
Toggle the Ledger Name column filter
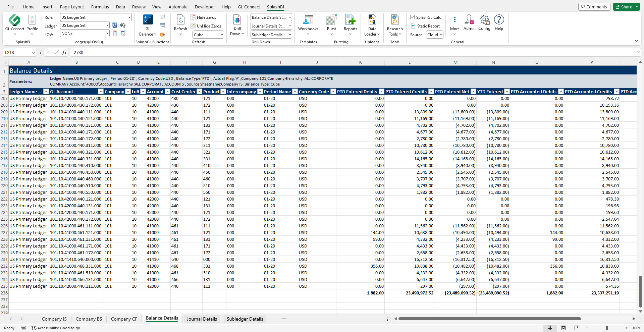coord(46,92)
